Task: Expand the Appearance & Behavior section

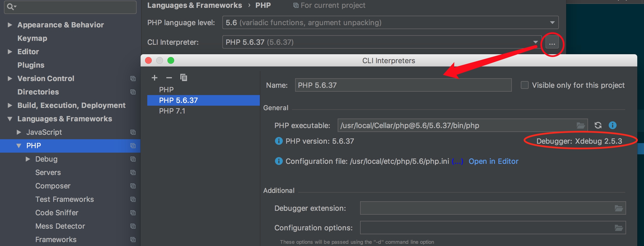Action: [x=10, y=25]
